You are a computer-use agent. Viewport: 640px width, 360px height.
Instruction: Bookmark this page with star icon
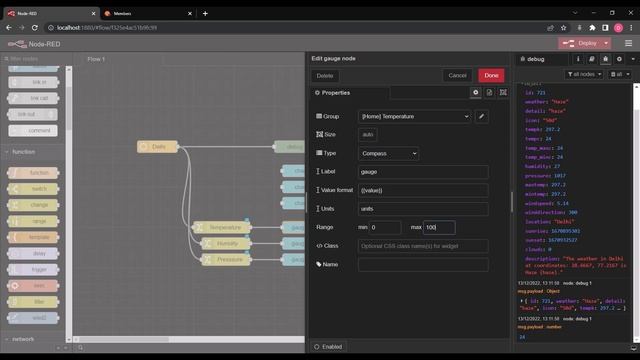click(x=564, y=28)
